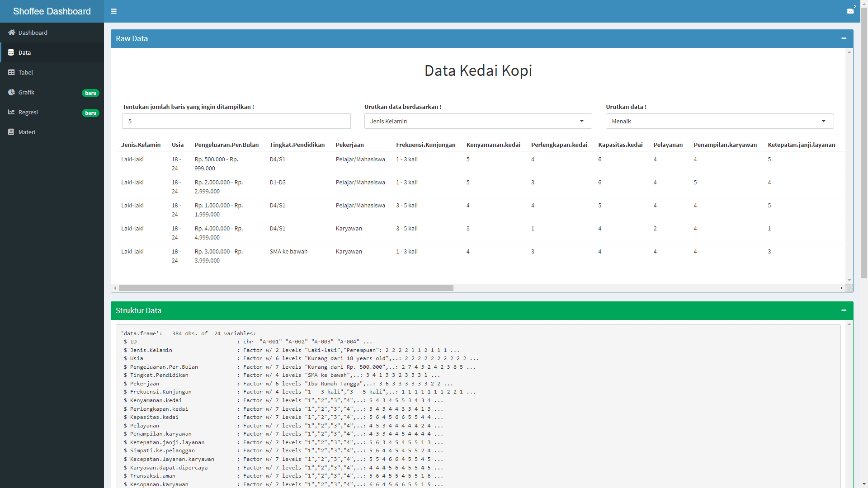Click the row count input field

pyautogui.click(x=236, y=121)
